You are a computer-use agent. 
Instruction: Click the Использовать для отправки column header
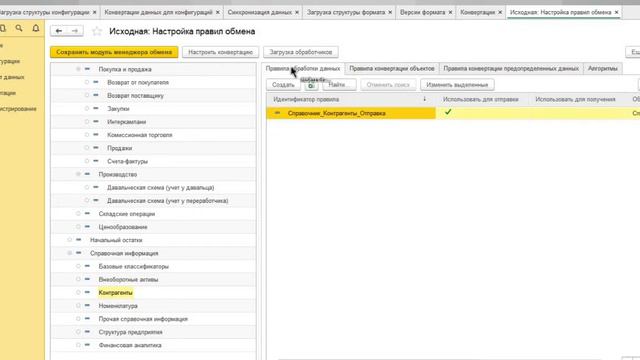pyautogui.click(x=480, y=99)
